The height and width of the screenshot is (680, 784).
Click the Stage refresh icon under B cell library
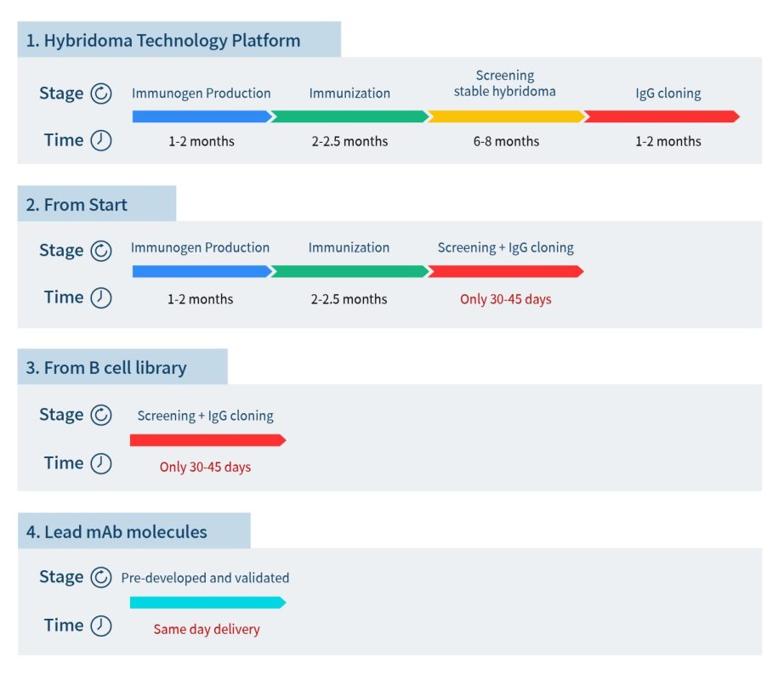pyautogui.click(x=101, y=415)
